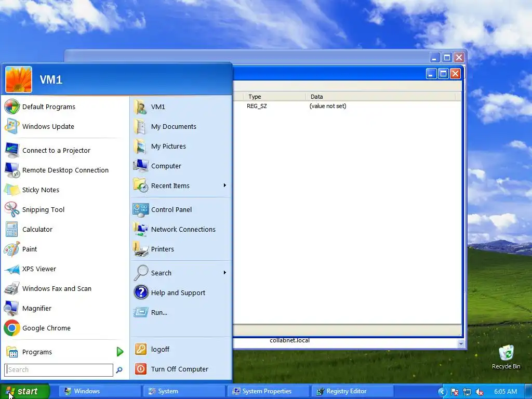Image resolution: width=532 pixels, height=399 pixels.
Task: Close the Registry Editor window
Action: click(455, 74)
